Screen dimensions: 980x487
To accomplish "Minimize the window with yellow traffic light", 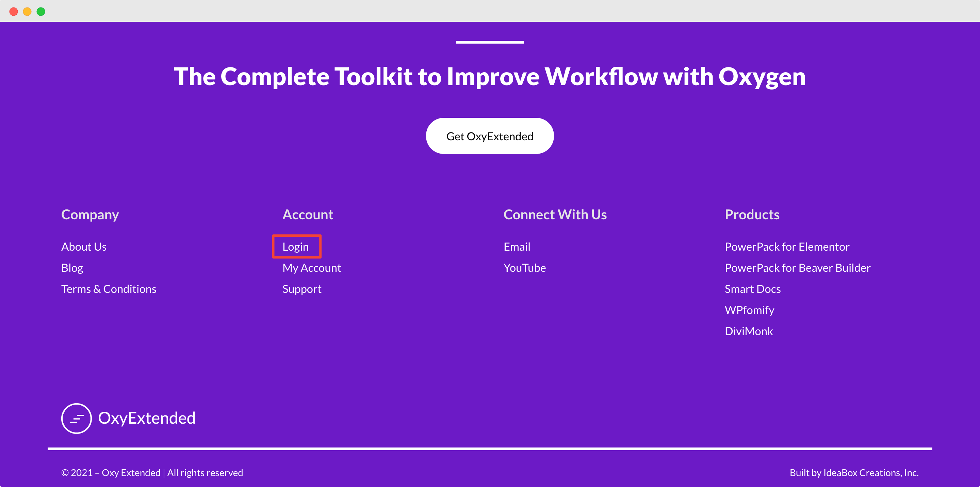I will 27,12.
